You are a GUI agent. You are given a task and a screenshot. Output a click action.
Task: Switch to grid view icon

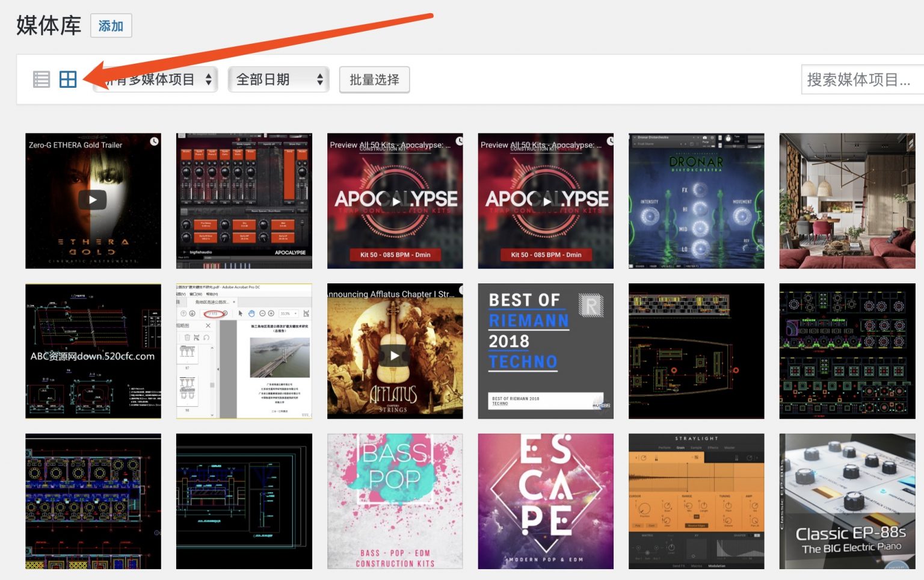click(68, 79)
